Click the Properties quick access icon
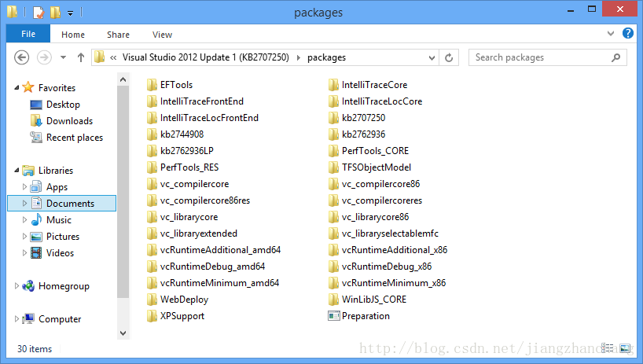The width and height of the screenshot is (643, 364). [39, 13]
